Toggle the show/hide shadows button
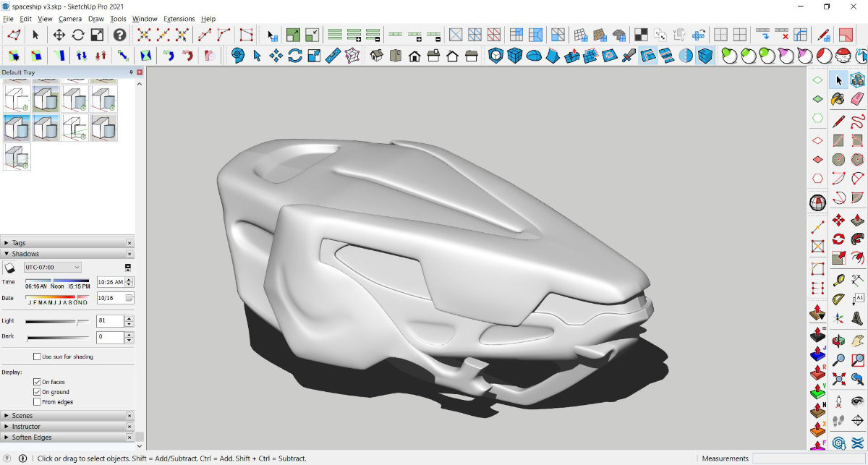Viewport: 868px width, 465px height. click(10, 268)
